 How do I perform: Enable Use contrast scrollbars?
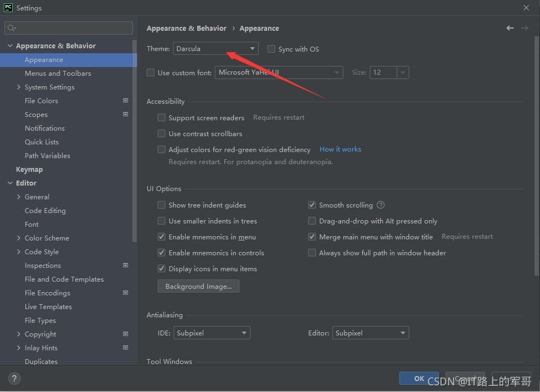pyautogui.click(x=162, y=133)
